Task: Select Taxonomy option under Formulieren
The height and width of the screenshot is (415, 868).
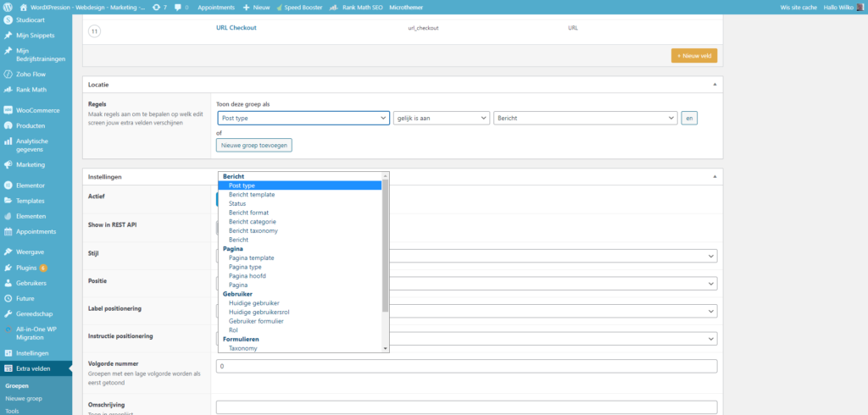Action: tap(243, 349)
